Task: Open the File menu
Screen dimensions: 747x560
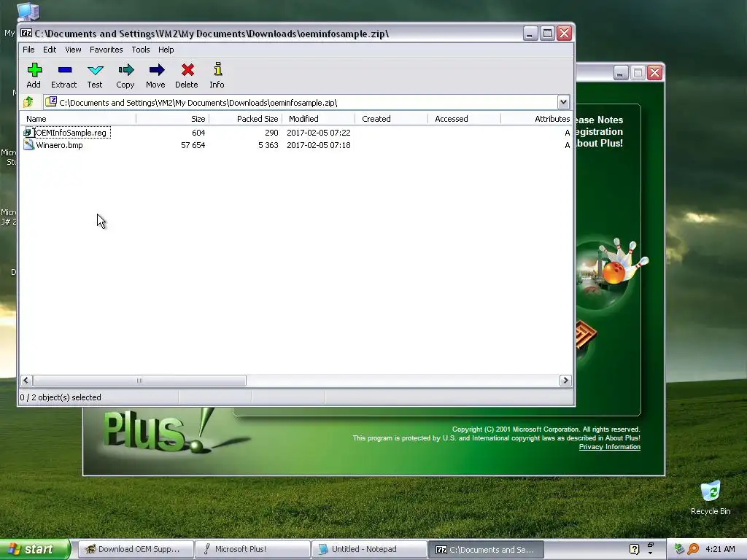Action: (x=28, y=50)
